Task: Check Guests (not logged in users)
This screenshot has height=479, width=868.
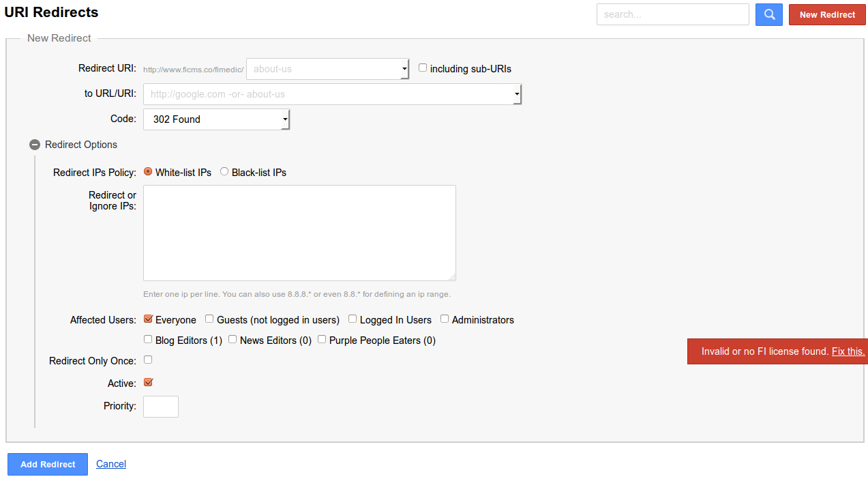Action: click(x=210, y=319)
